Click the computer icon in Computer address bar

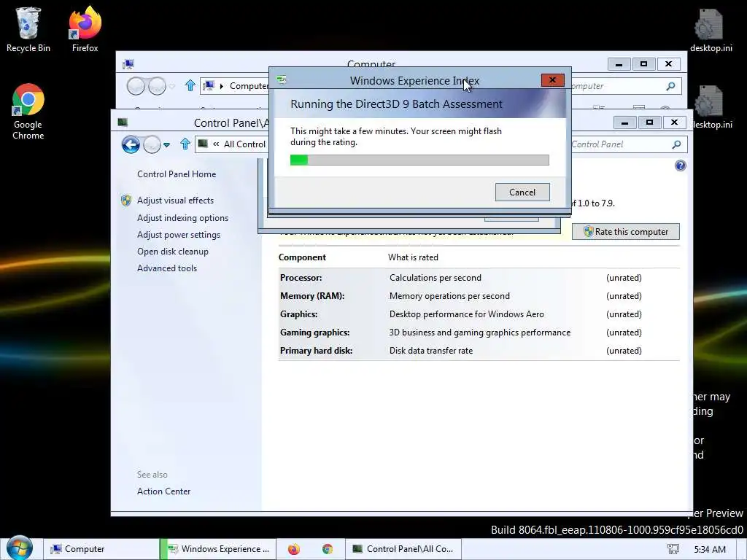(209, 86)
